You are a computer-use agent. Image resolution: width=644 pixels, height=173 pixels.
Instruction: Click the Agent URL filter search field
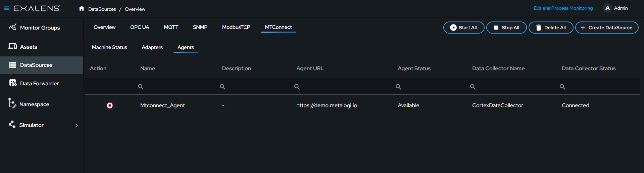click(342, 87)
